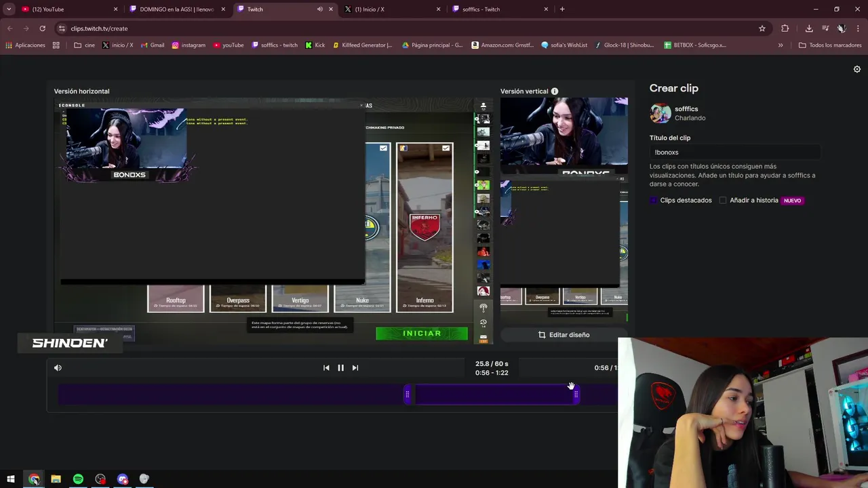This screenshot has height=488, width=868.
Task: Open the Windows Start menu
Action: tap(11, 479)
